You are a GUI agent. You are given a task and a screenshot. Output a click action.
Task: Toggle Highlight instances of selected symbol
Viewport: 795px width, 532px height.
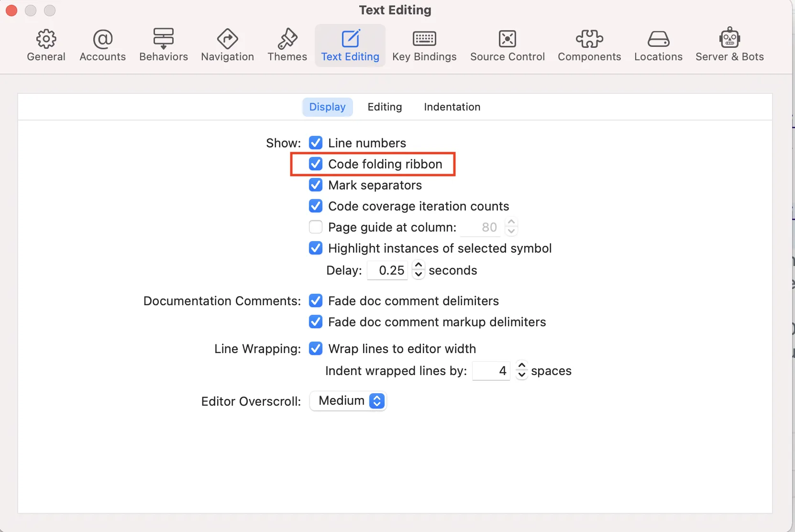(x=316, y=248)
